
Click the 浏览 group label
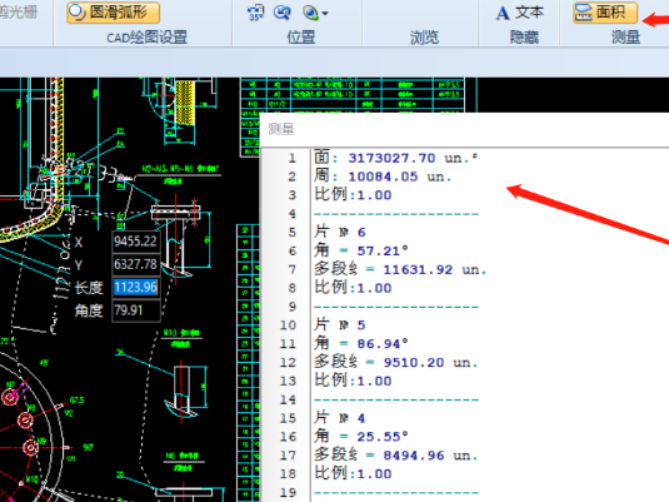(x=424, y=38)
